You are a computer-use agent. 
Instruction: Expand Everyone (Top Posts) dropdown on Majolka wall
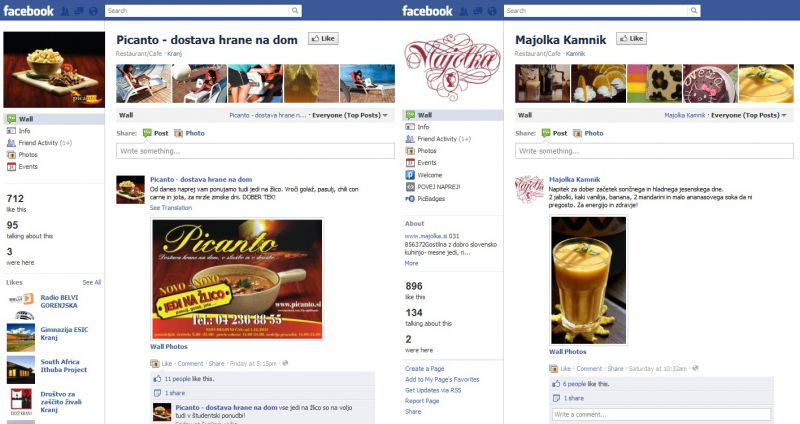pyautogui.click(x=748, y=115)
